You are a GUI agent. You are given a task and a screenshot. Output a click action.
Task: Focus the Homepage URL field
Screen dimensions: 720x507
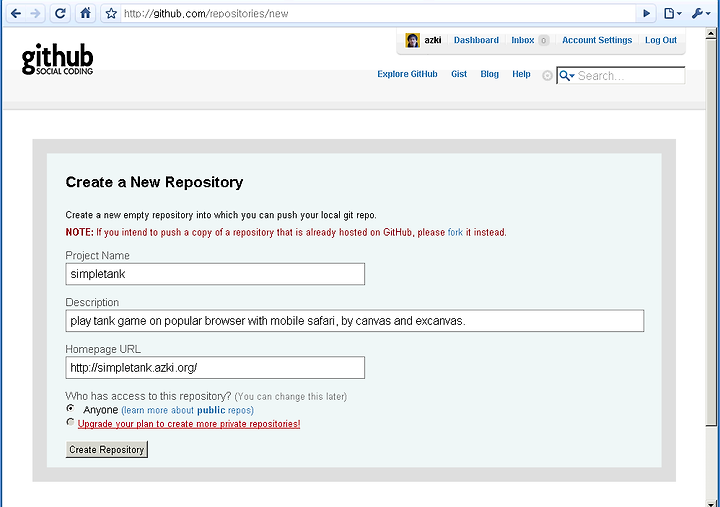[x=215, y=367]
